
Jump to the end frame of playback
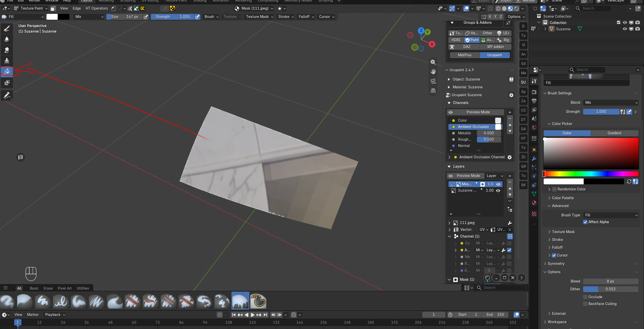pyautogui.click(x=265, y=315)
